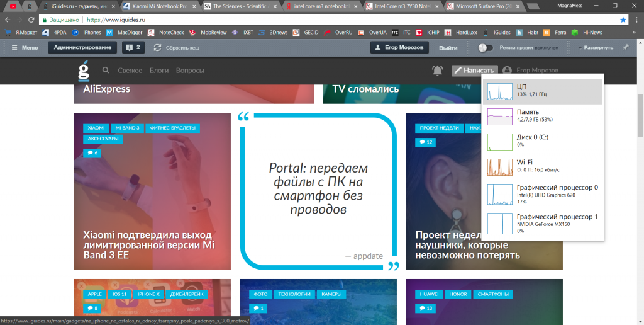Open the Блоги section
Viewport: 644px width, 325px height.
(x=159, y=71)
